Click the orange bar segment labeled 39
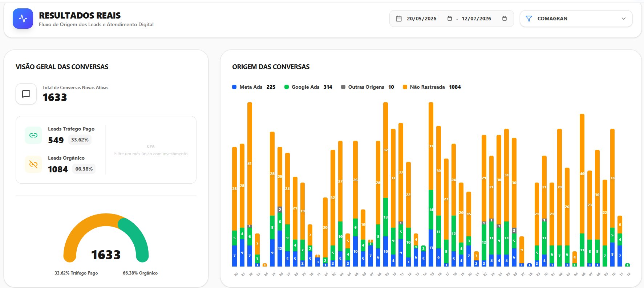 click(x=559, y=187)
